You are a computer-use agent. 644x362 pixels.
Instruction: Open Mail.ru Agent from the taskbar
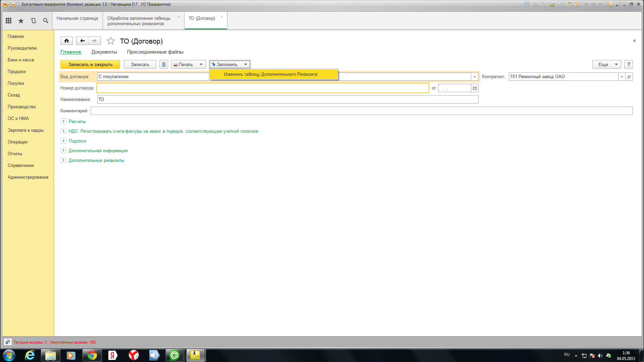tap(175, 355)
